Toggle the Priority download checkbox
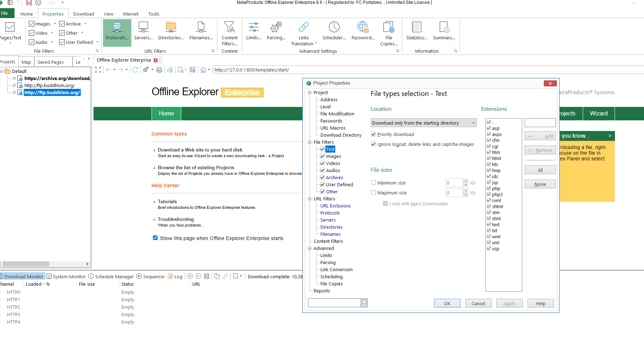 (373, 134)
